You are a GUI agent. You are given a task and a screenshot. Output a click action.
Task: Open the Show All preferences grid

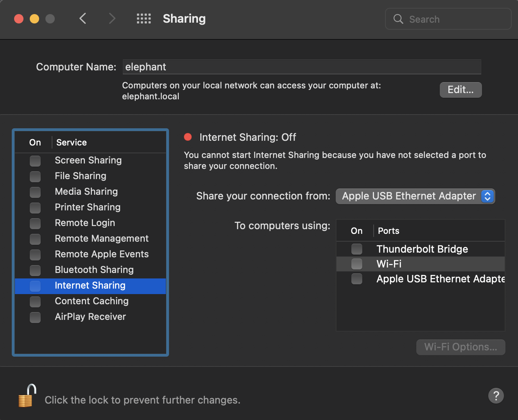coord(144,18)
